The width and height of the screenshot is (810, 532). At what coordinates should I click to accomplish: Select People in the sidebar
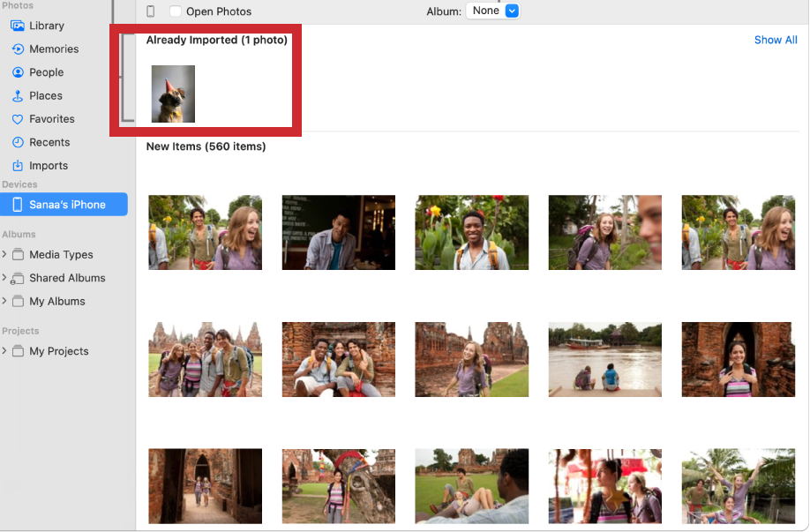(x=46, y=72)
